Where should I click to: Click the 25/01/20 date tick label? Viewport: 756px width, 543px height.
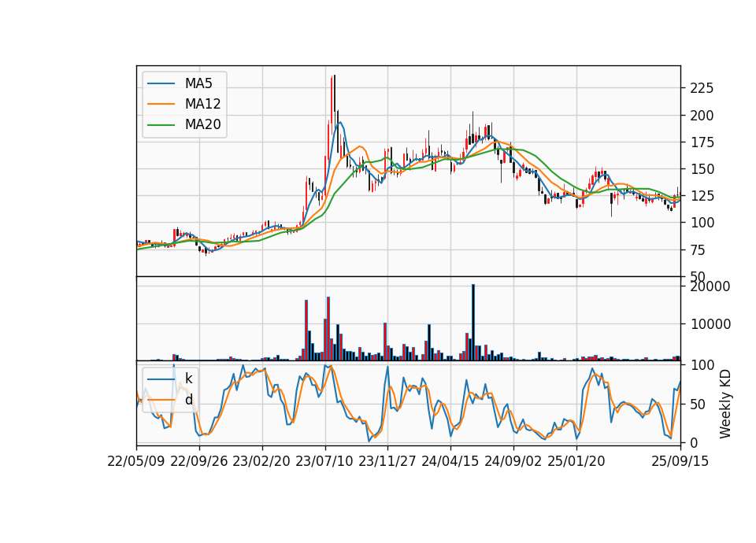coord(576,461)
